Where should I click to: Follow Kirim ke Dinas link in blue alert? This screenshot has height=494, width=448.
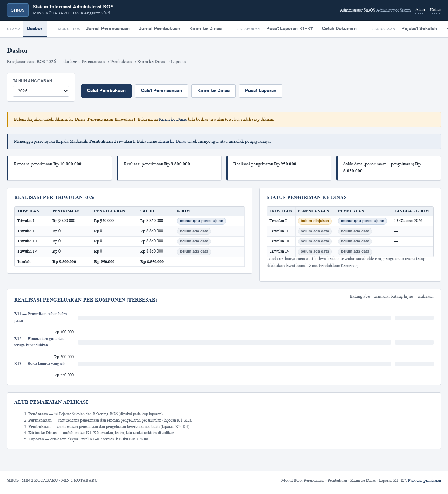point(172,141)
